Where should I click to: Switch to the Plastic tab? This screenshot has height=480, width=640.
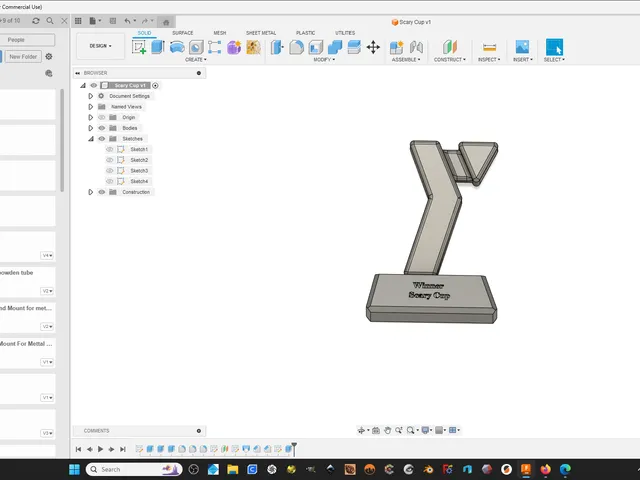click(305, 33)
